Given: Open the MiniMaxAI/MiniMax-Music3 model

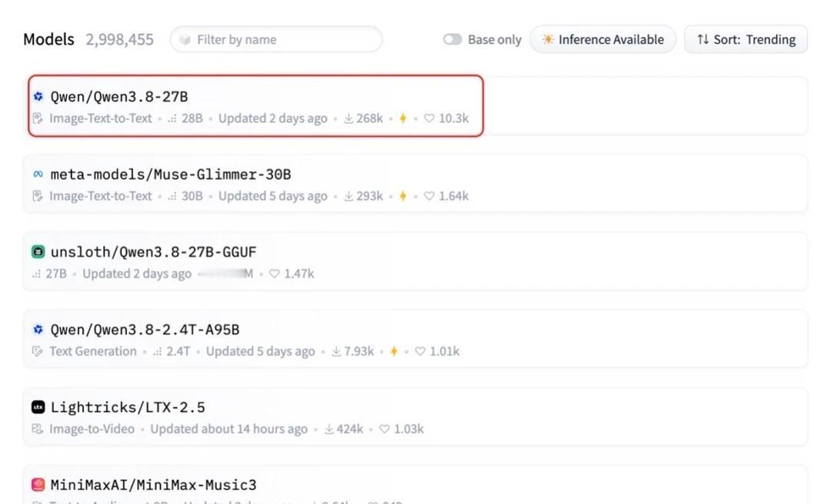Looking at the screenshot, I should click(x=153, y=485).
